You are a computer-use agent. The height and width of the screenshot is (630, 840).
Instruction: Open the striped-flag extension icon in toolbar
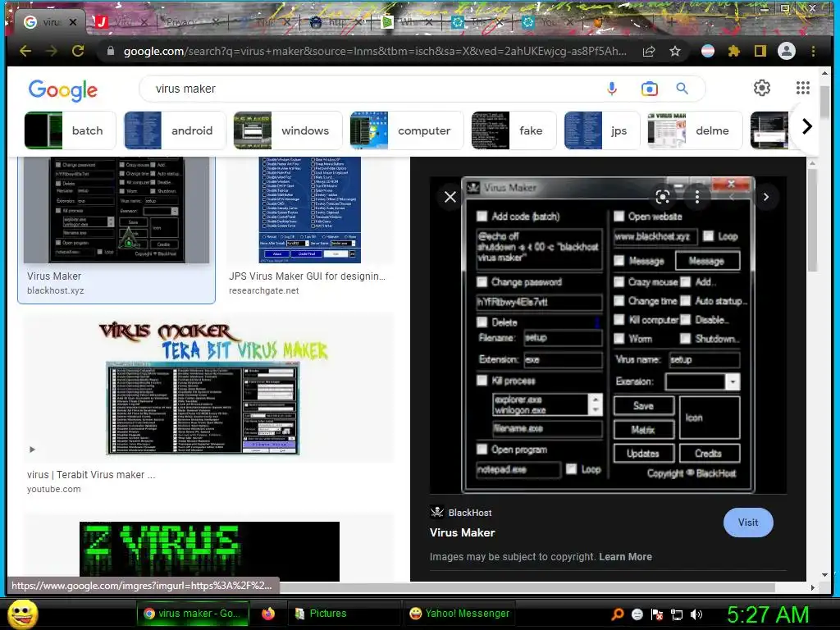[708, 52]
